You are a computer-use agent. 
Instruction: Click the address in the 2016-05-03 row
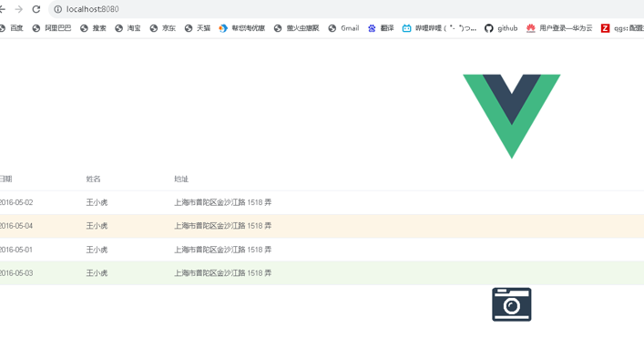pyautogui.click(x=222, y=272)
